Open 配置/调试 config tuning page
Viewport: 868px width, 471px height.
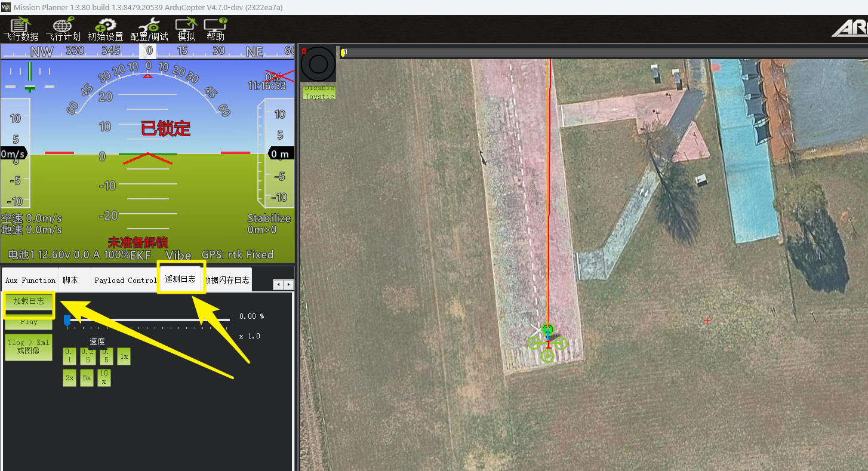[x=149, y=30]
